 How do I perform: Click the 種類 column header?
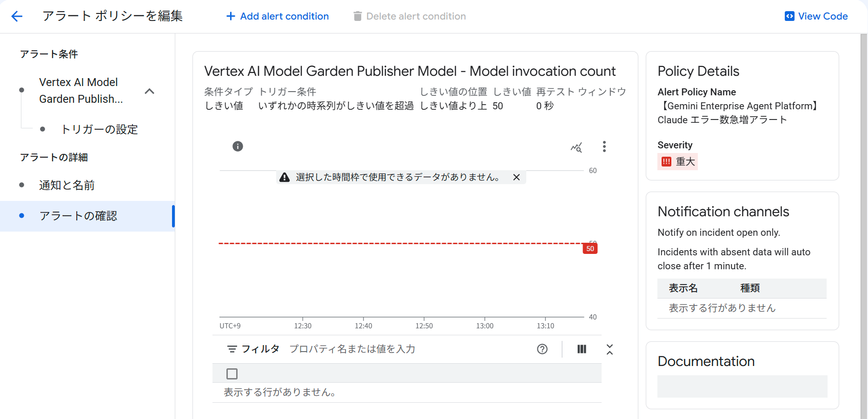(x=750, y=288)
